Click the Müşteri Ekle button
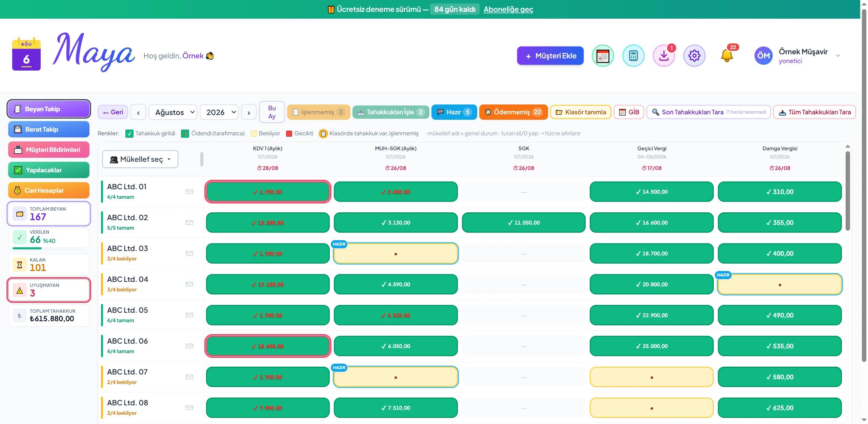The width and height of the screenshot is (868, 424). tap(550, 56)
